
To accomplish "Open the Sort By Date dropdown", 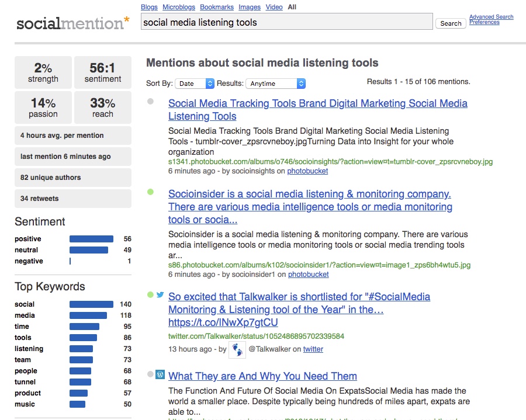I will click(195, 84).
